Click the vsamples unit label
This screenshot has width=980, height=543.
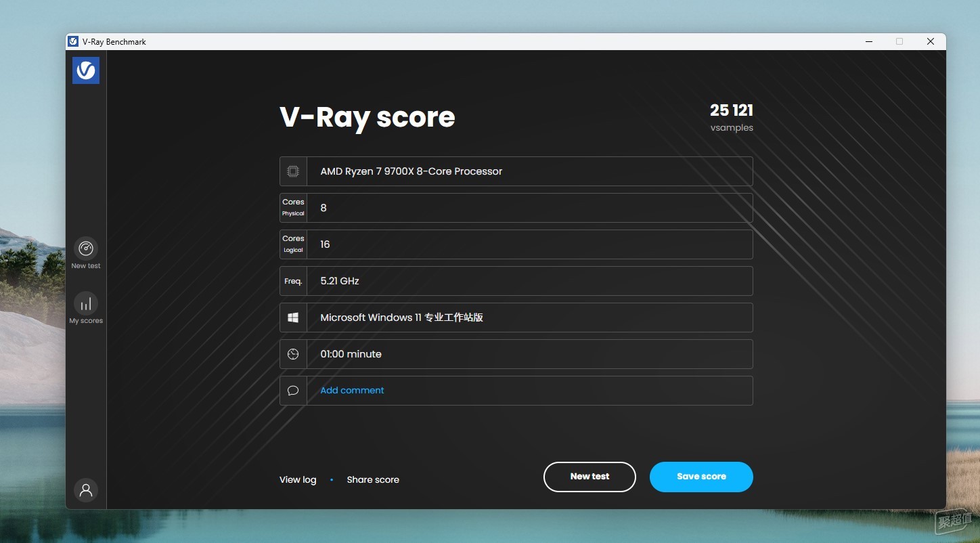tap(732, 128)
